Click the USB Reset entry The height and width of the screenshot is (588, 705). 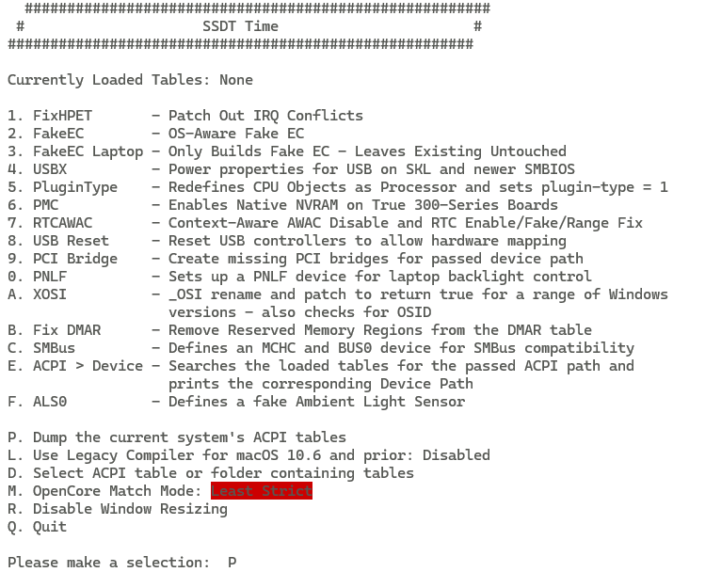pos(287,241)
